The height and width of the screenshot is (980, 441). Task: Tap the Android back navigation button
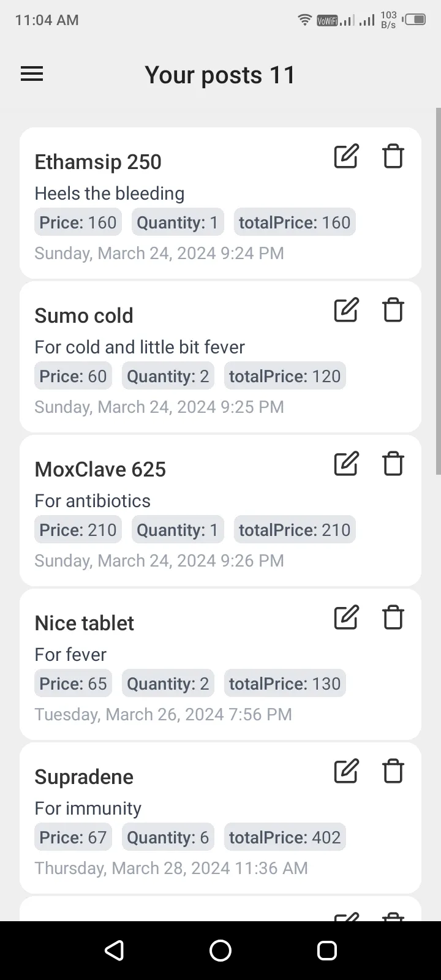click(114, 951)
